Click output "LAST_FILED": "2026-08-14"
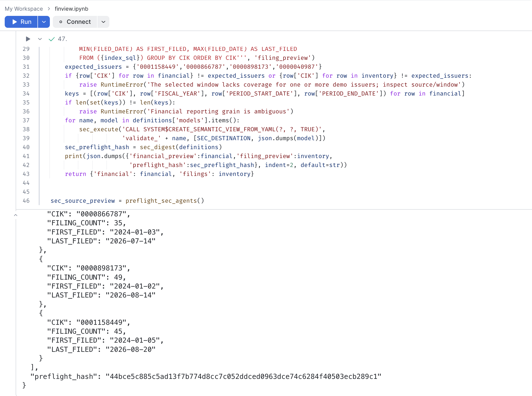This screenshot has height=396, width=532. click(101, 295)
